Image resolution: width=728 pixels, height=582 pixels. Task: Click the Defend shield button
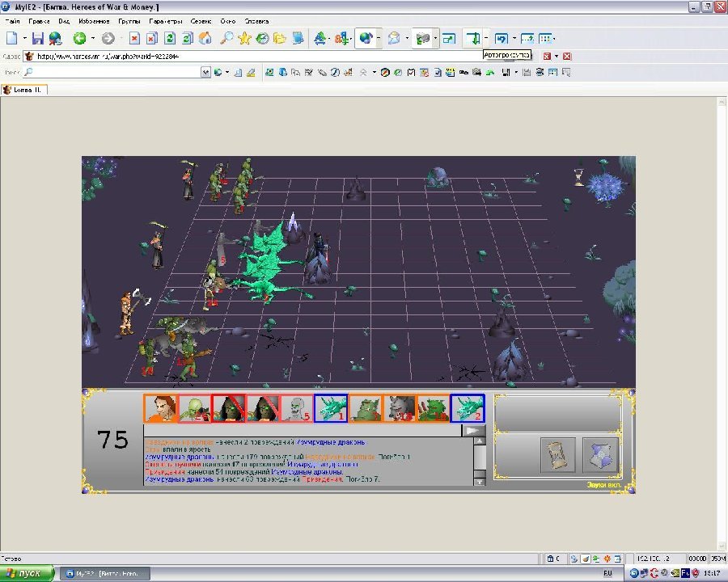(601, 455)
